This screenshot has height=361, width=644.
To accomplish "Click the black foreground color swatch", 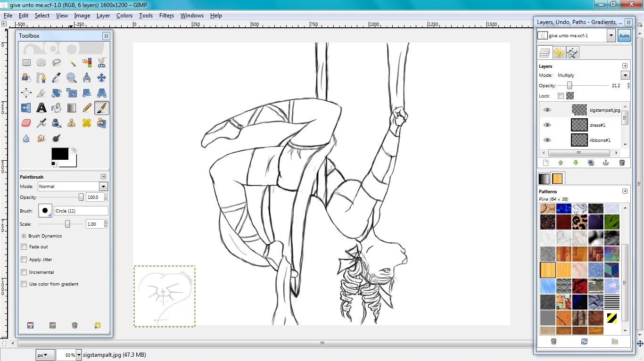I will 59,154.
